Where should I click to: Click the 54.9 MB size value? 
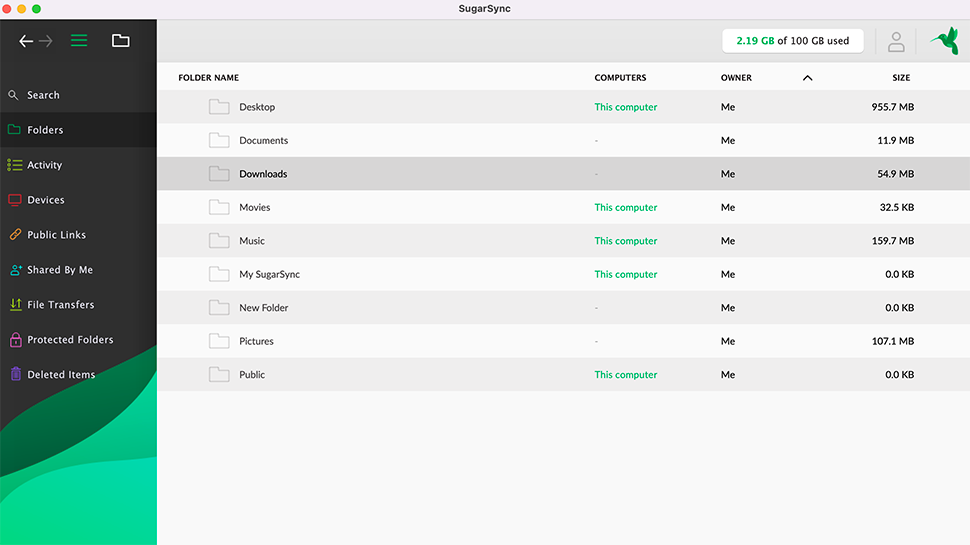(x=895, y=174)
